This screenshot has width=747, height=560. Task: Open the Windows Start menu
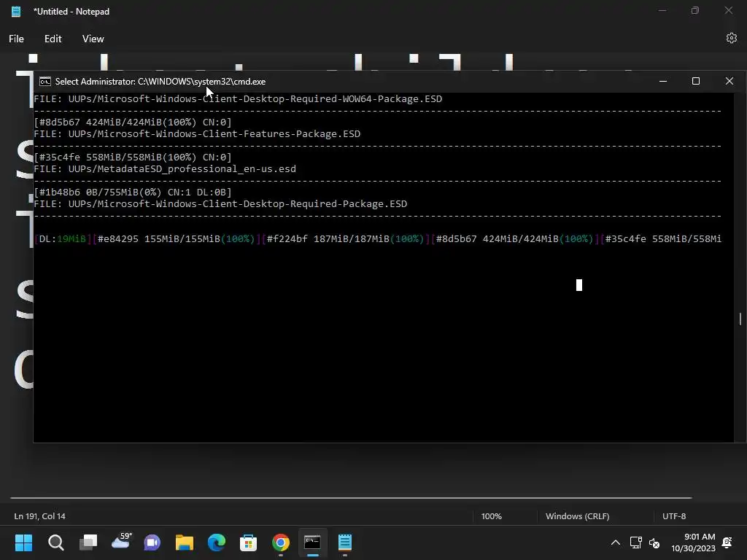point(23,542)
